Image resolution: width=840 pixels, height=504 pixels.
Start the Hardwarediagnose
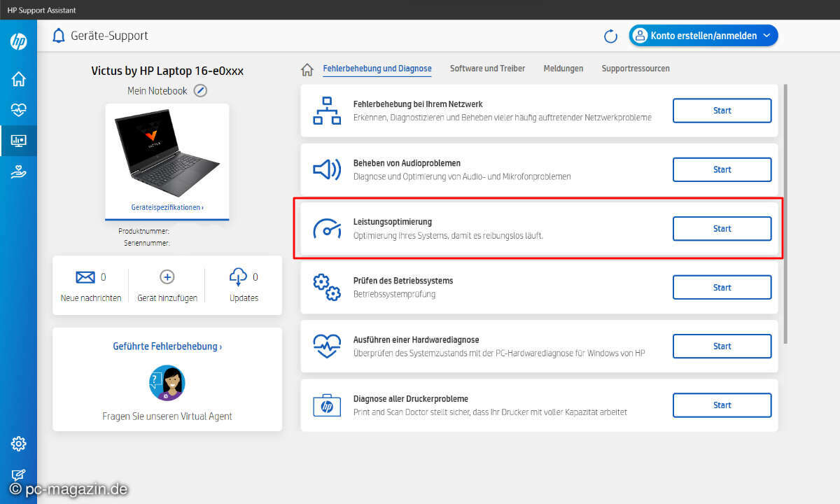[722, 346]
